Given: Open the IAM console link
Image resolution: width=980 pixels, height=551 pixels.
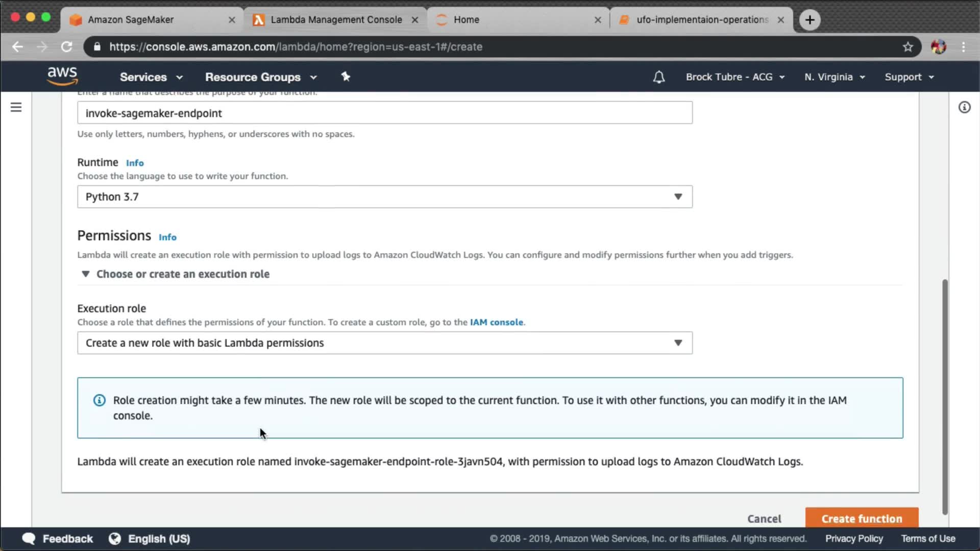Looking at the screenshot, I should click(496, 322).
